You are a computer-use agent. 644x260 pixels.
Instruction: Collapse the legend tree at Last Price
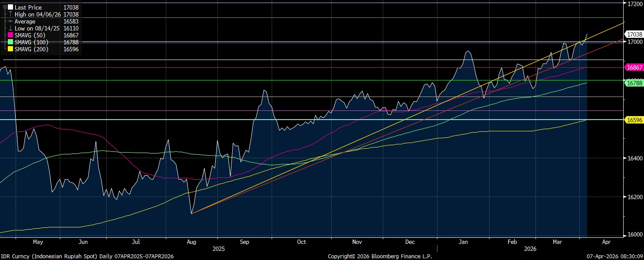tap(5, 7)
